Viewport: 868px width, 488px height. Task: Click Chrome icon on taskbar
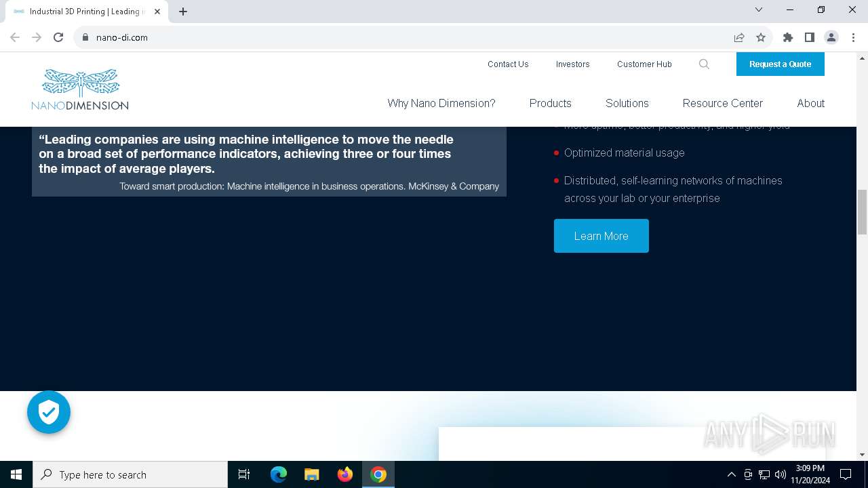click(378, 474)
